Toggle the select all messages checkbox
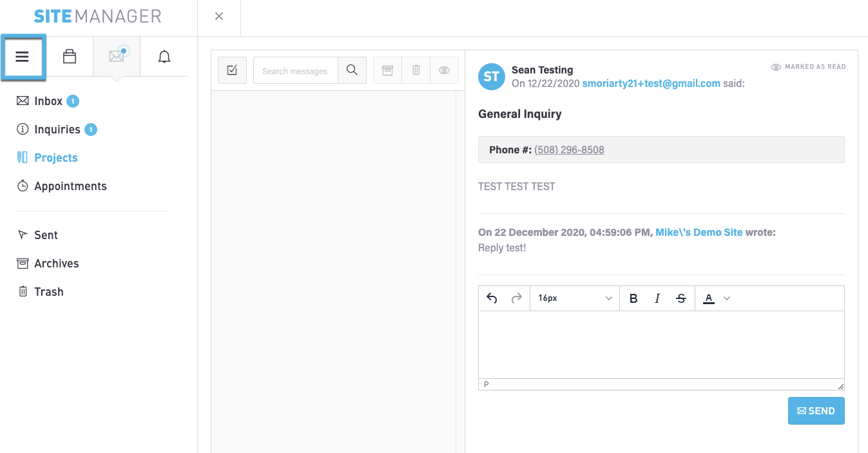 click(x=232, y=71)
